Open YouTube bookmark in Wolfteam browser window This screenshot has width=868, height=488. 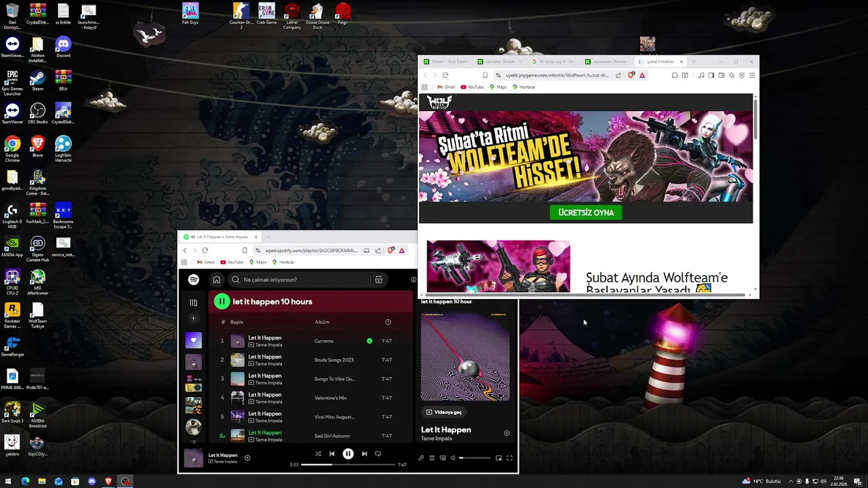pyautogui.click(x=473, y=87)
